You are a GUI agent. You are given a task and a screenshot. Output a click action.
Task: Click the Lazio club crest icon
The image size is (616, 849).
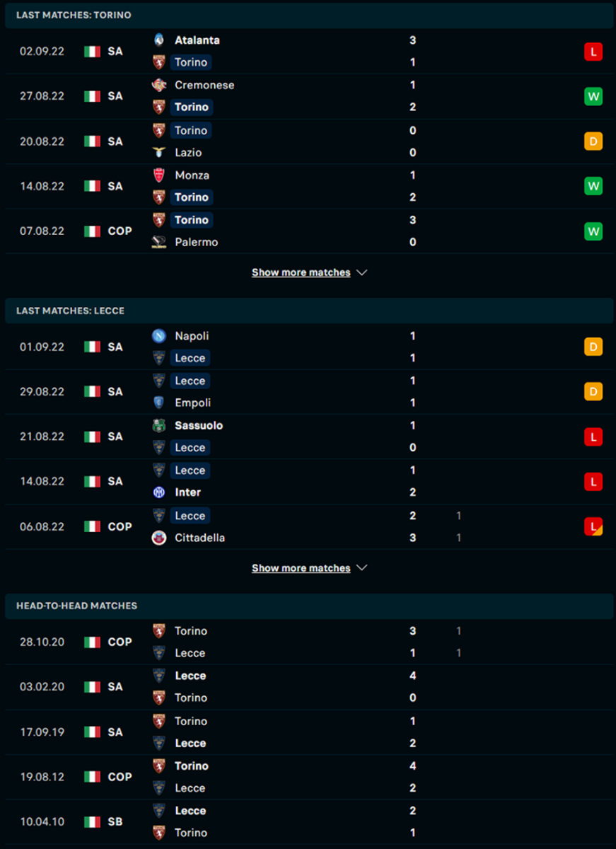159,152
